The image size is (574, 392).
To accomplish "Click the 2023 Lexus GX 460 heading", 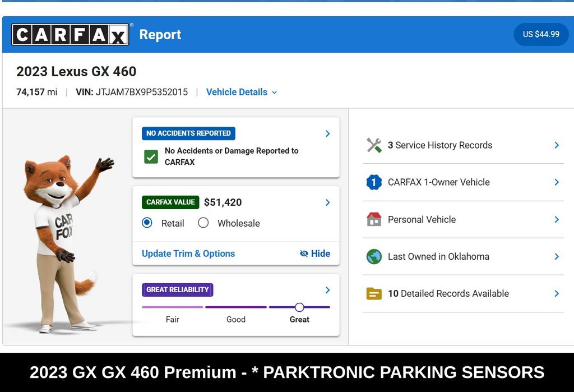I will pos(76,71).
